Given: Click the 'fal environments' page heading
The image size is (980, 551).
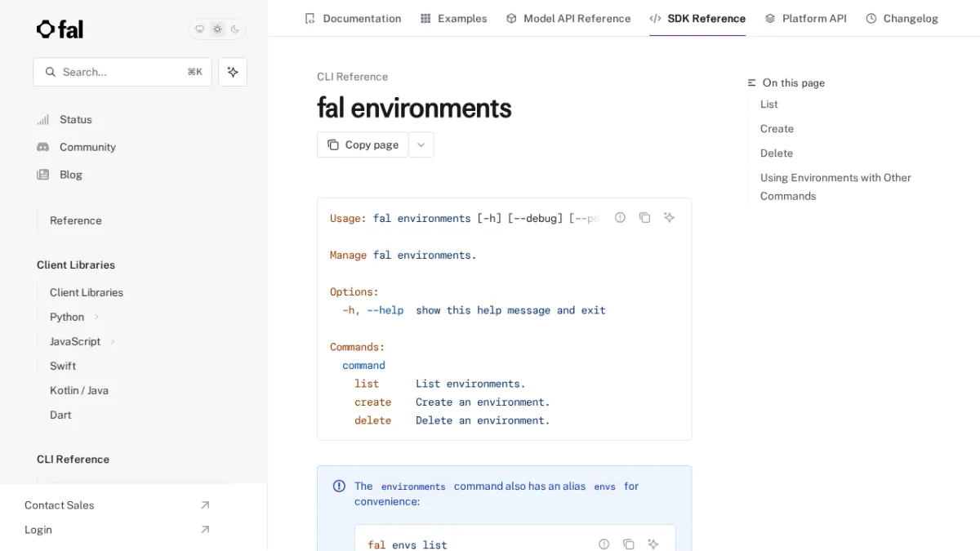Looking at the screenshot, I should pyautogui.click(x=414, y=108).
